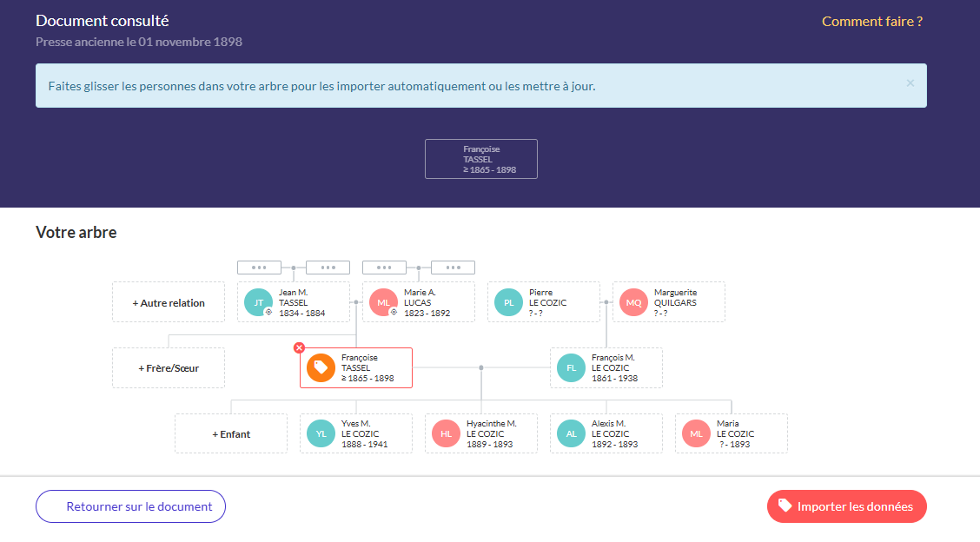Expand the left ancestor box above Jean M. Tassel
980x542 pixels.
pos(259,268)
